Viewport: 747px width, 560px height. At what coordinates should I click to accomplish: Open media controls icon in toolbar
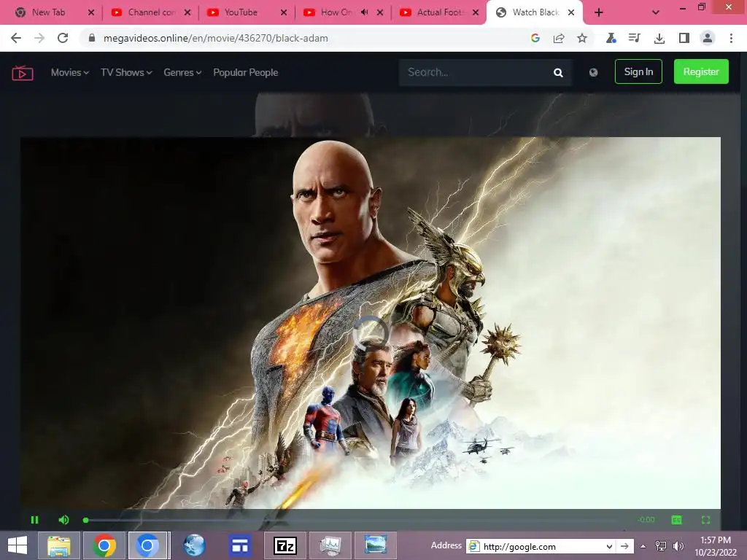pos(634,38)
